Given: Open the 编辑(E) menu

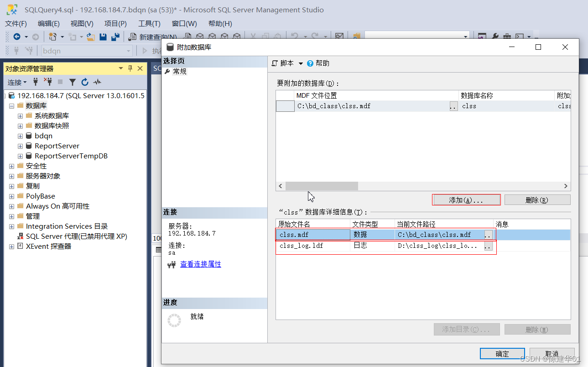Looking at the screenshot, I should (49, 24).
